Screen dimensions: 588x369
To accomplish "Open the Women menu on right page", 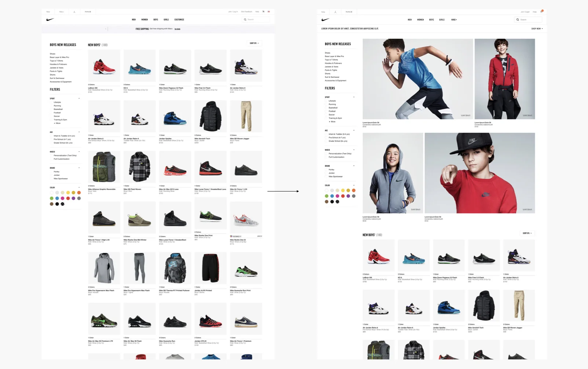I will (x=420, y=20).
